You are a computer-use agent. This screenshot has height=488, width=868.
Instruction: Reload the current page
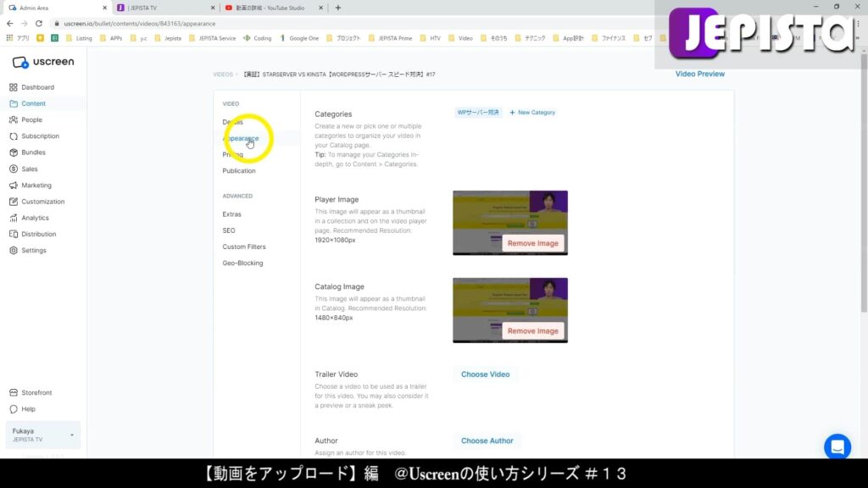(39, 24)
